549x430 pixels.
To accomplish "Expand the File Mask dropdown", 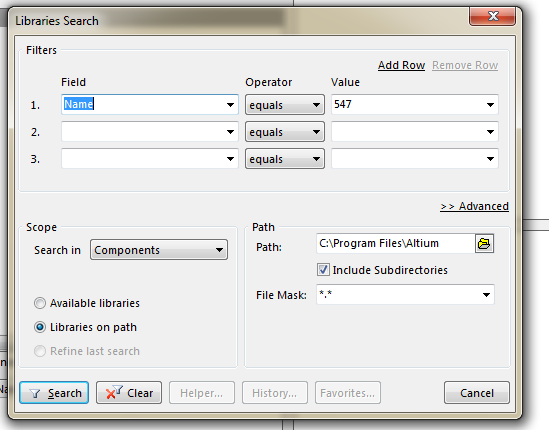I will tap(486, 295).
